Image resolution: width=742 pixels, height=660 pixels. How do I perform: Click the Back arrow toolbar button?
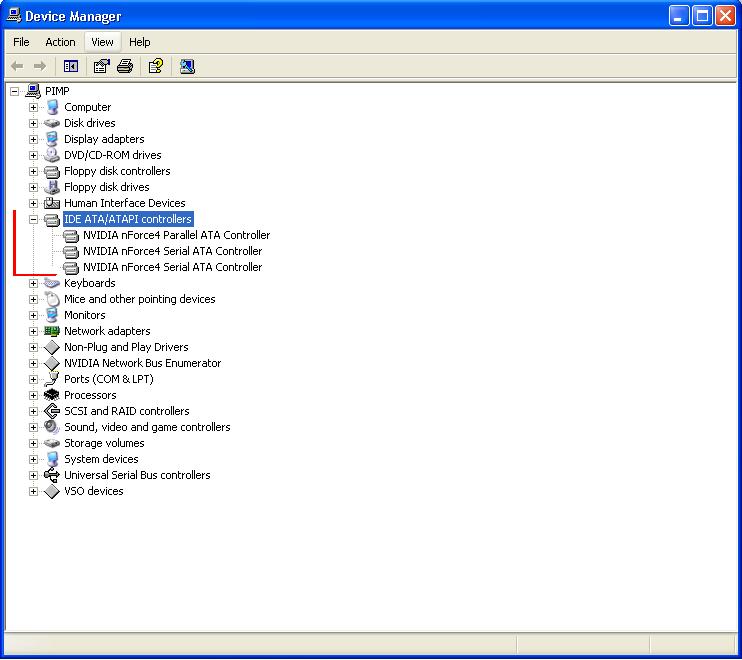(x=17, y=66)
